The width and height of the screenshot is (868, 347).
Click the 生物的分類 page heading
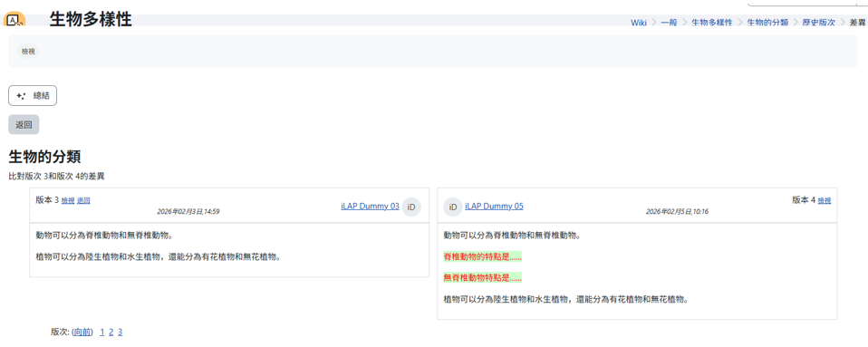44,157
